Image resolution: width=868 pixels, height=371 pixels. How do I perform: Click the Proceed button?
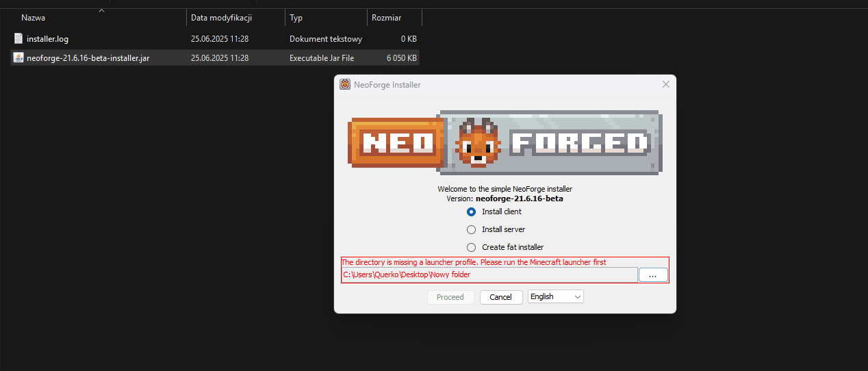[x=450, y=297]
